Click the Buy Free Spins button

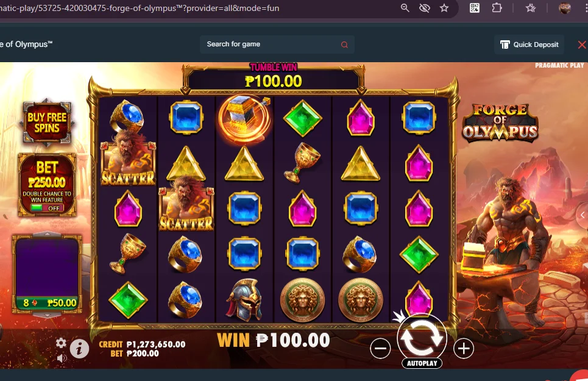coord(46,123)
